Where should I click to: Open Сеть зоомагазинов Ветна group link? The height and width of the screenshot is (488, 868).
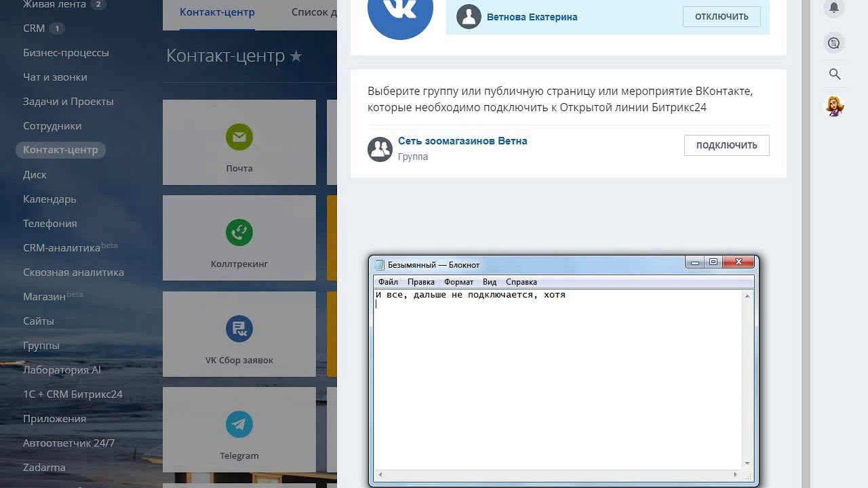(462, 141)
